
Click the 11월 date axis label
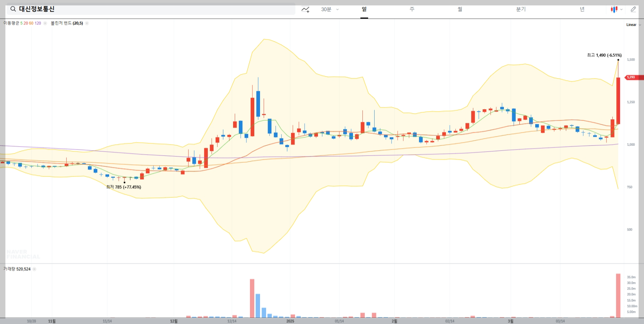pos(52,321)
